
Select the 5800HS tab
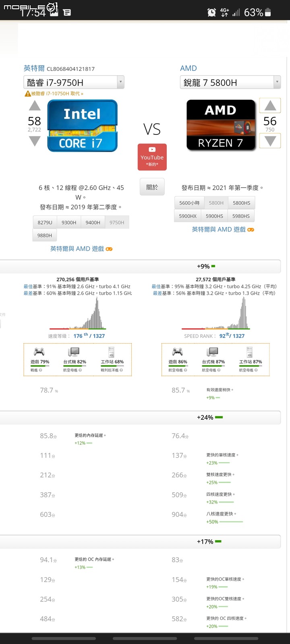(x=242, y=203)
